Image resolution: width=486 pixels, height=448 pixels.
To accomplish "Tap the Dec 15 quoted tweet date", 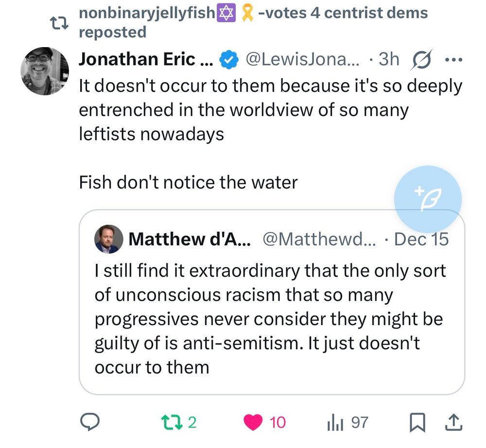I will [421, 239].
